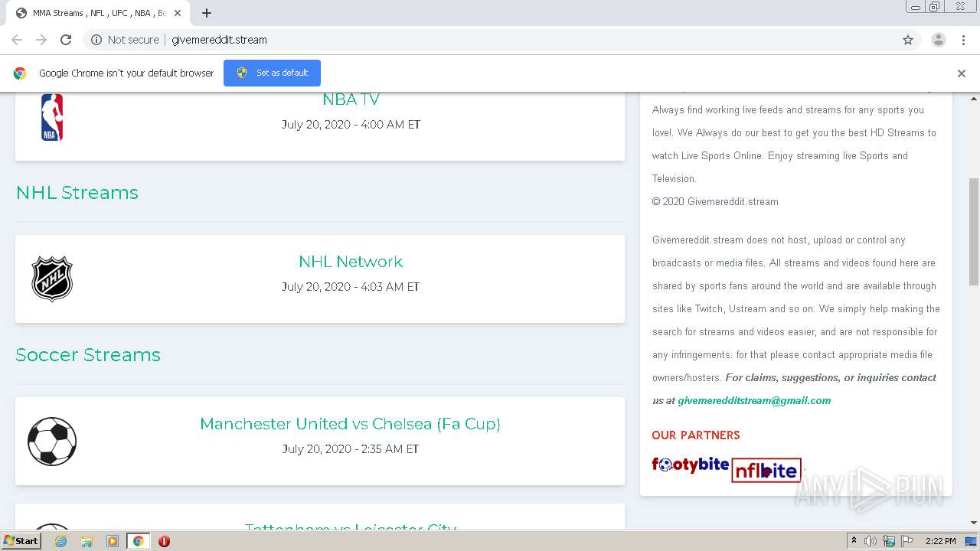Select the MMA Streams browser tab

point(100,13)
